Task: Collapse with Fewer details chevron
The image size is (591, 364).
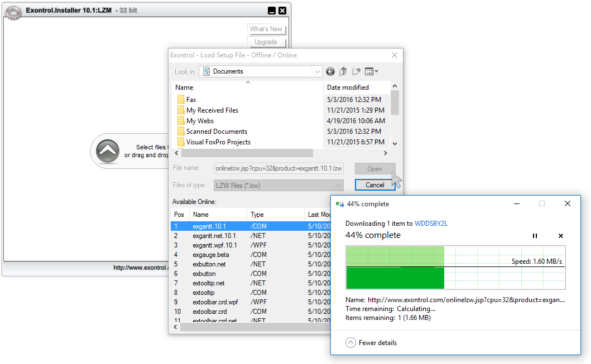Action: pyautogui.click(x=350, y=342)
